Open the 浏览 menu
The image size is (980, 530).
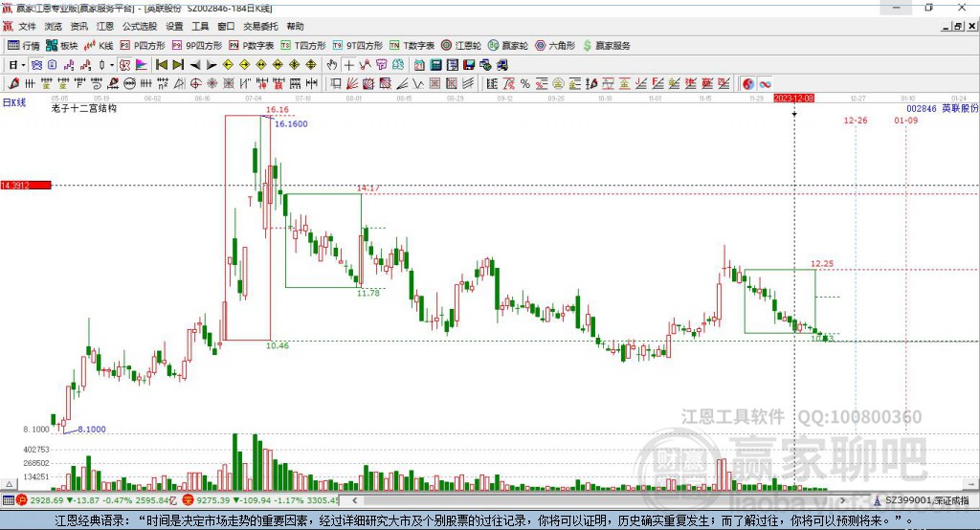(54, 26)
